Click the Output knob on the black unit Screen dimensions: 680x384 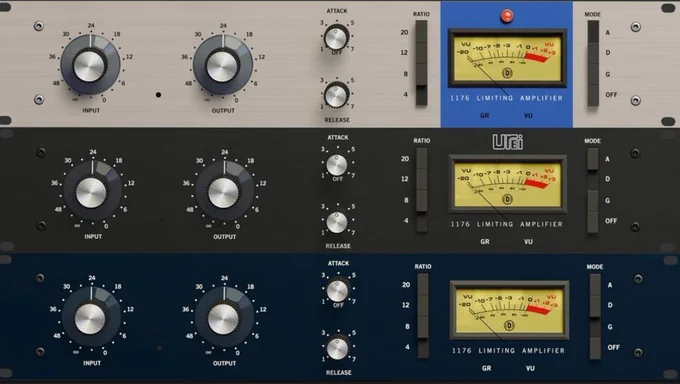[224, 191]
